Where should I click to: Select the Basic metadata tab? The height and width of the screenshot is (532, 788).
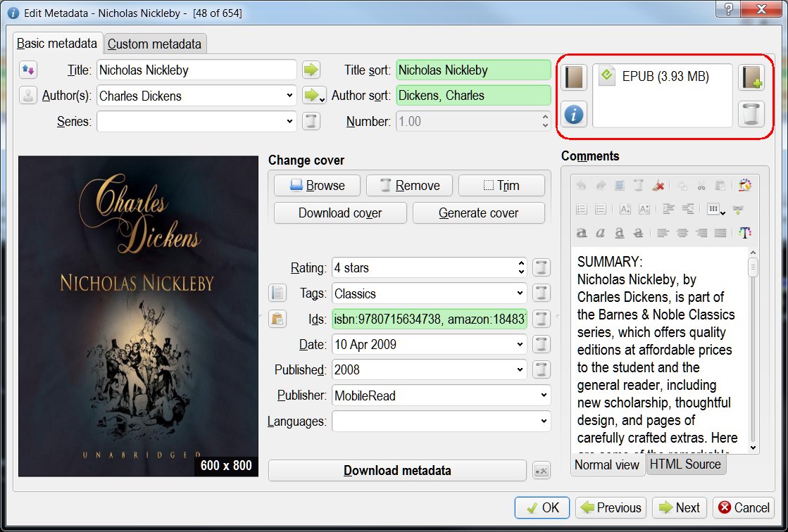[57, 43]
